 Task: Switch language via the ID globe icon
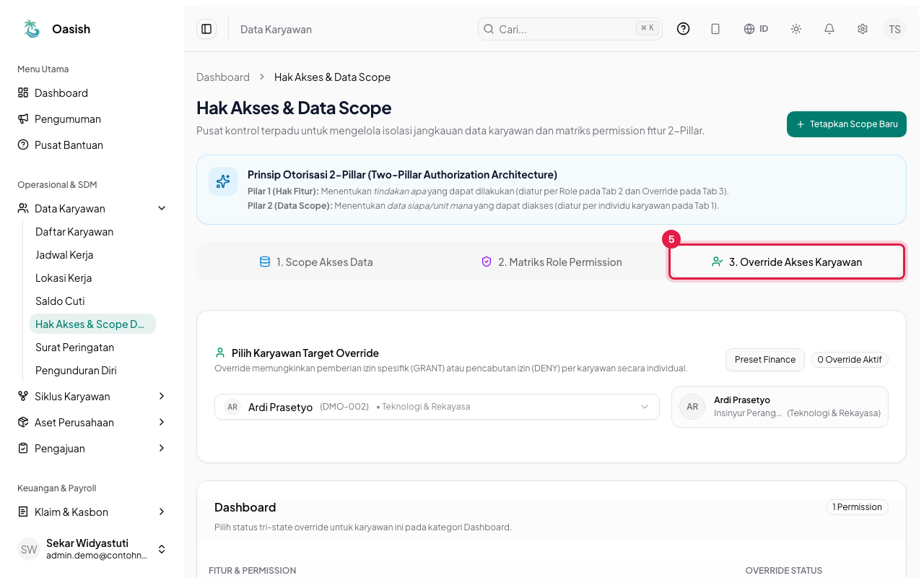point(756,29)
